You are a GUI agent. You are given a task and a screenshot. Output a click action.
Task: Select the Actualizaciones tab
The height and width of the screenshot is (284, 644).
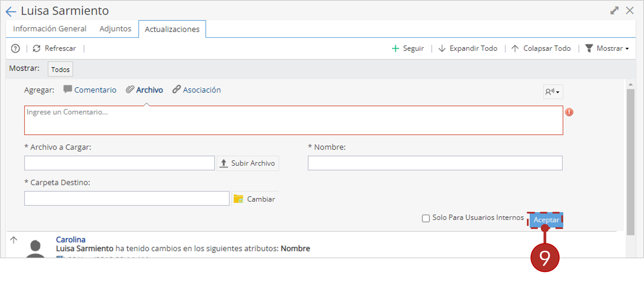172,29
